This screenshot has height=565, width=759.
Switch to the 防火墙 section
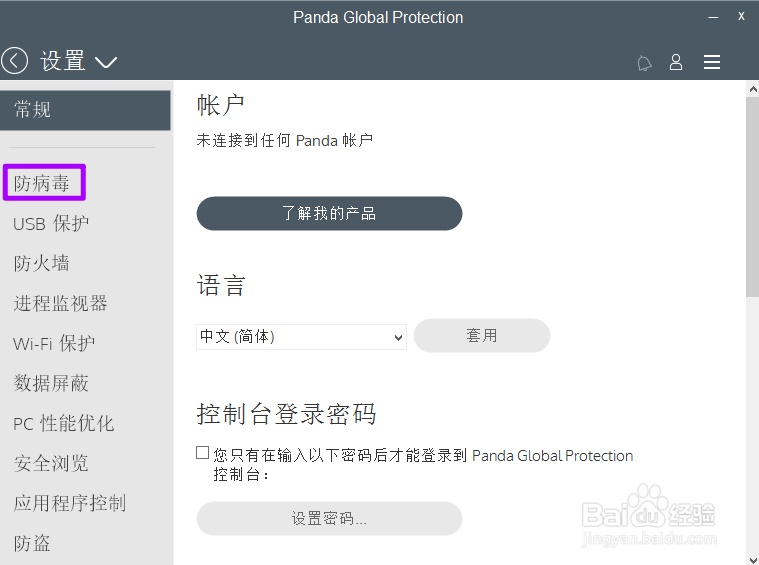(x=42, y=263)
